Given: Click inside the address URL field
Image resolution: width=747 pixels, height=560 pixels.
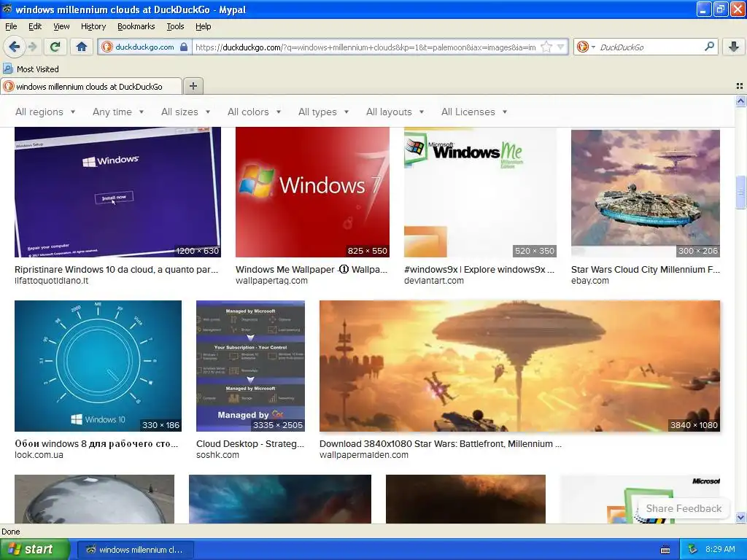Looking at the screenshot, I should click(365, 47).
